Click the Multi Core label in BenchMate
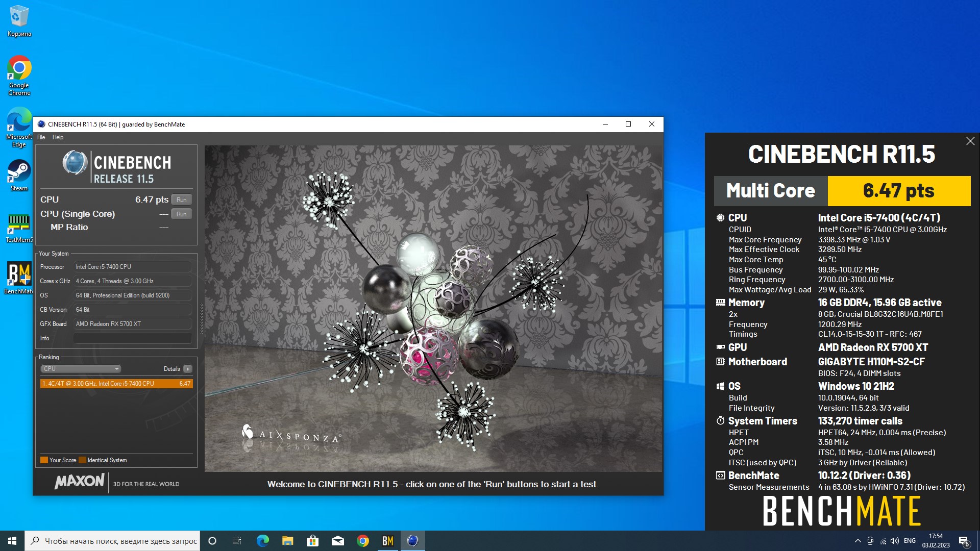Viewport: 980px width, 551px height. [x=771, y=191]
